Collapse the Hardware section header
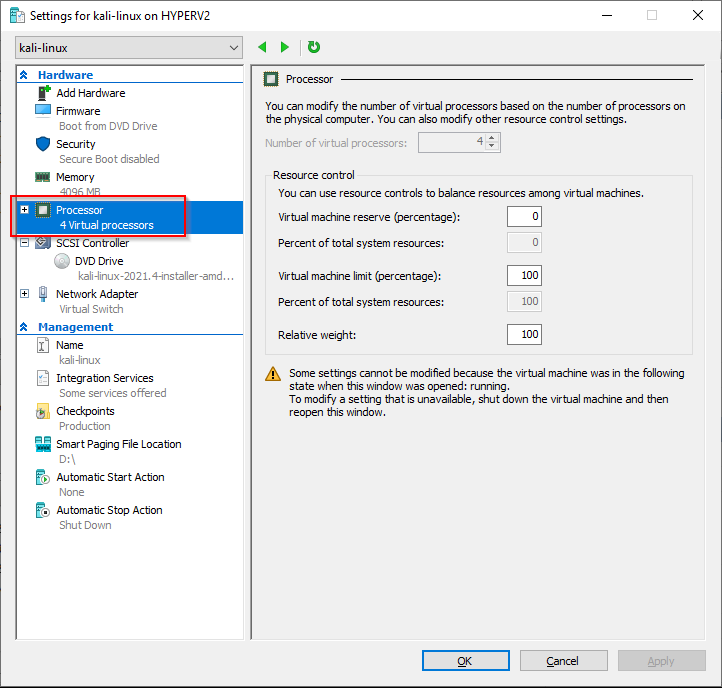The height and width of the screenshot is (688, 722). click(x=24, y=75)
